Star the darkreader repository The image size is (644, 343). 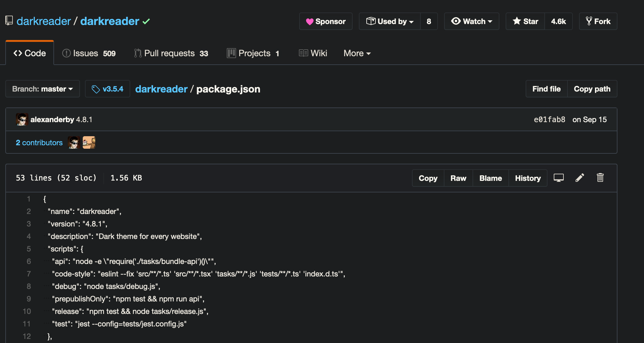[x=525, y=21]
